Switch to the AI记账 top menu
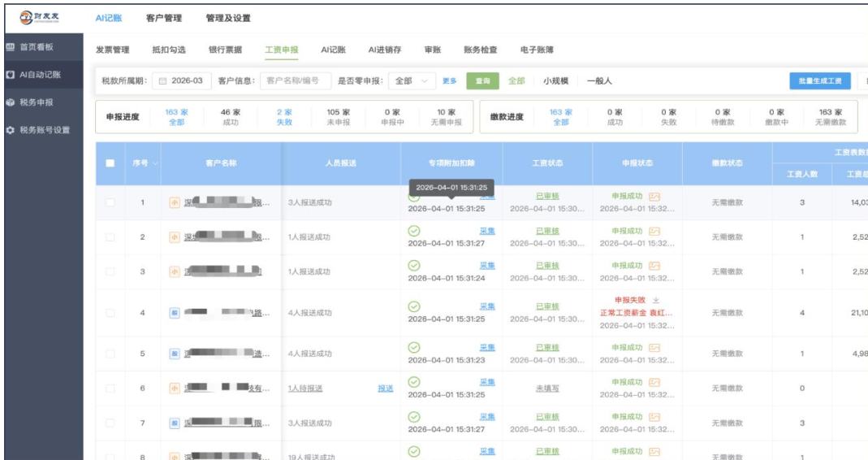The height and width of the screenshot is (460, 868). tap(109, 18)
